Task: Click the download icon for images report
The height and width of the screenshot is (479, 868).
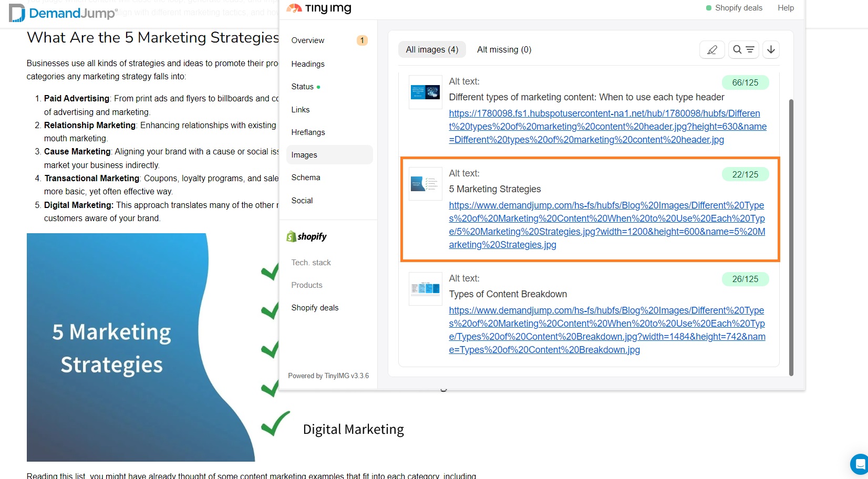Action: (771, 49)
